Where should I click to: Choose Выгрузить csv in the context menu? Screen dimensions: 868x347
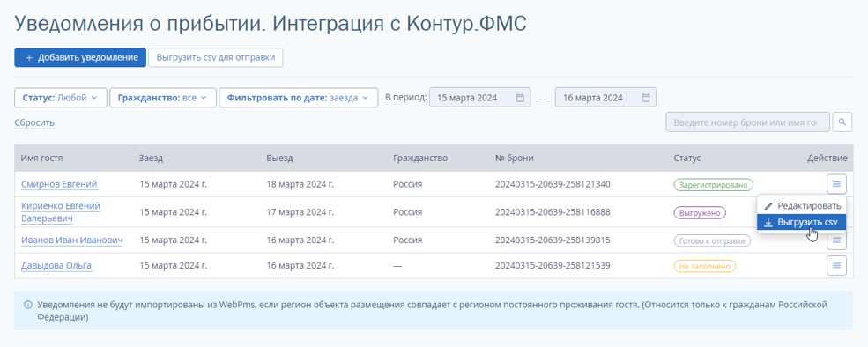(x=801, y=222)
